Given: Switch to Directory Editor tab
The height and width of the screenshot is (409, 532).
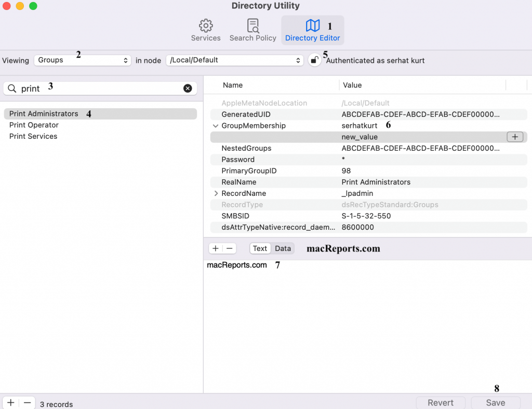Looking at the screenshot, I should pos(312,30).
